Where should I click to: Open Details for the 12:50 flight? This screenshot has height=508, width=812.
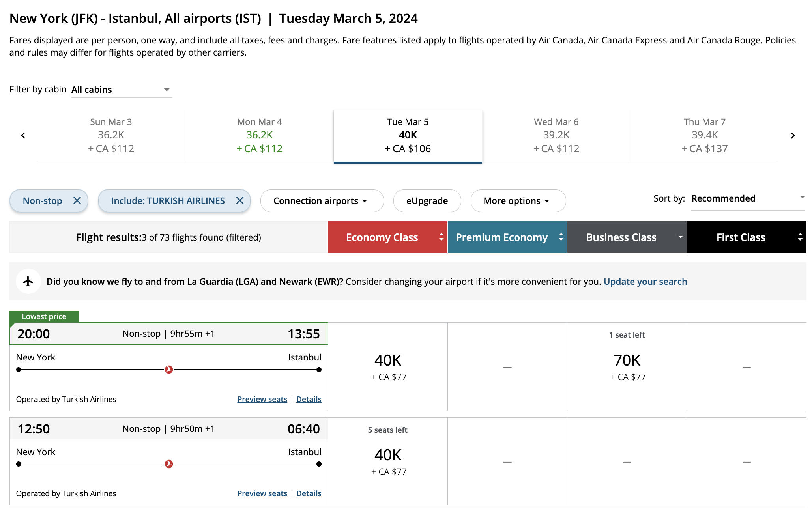point(309,493)
